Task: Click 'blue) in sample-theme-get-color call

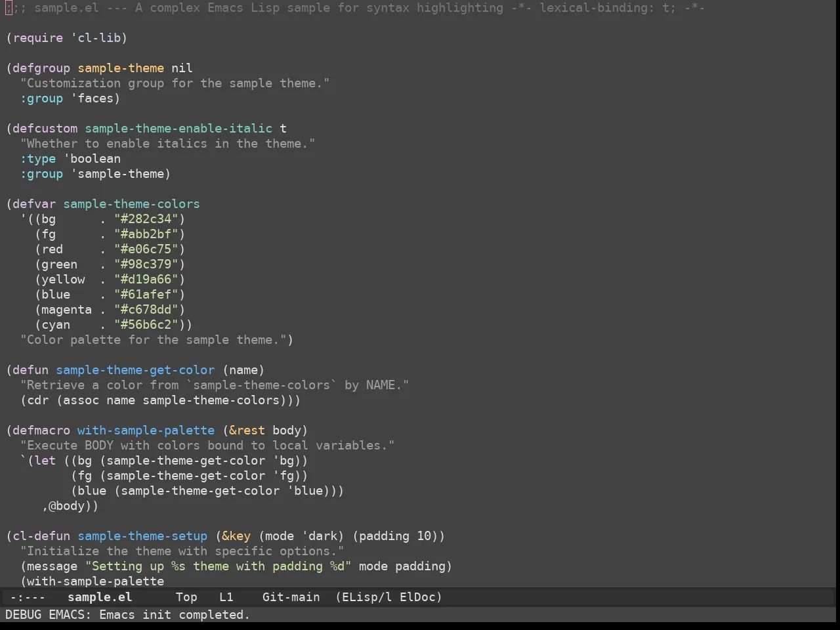Action: click(308, 491)
